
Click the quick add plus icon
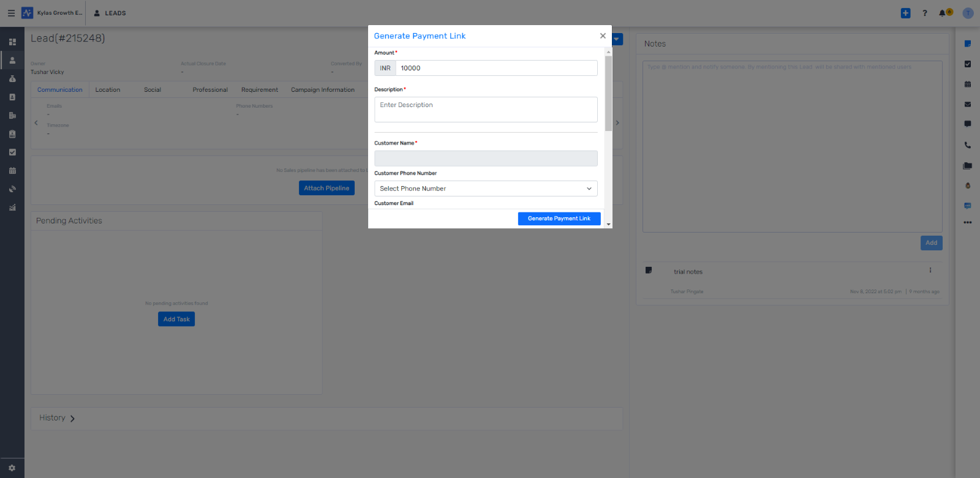pyautogui.click(x=905, y=13)
